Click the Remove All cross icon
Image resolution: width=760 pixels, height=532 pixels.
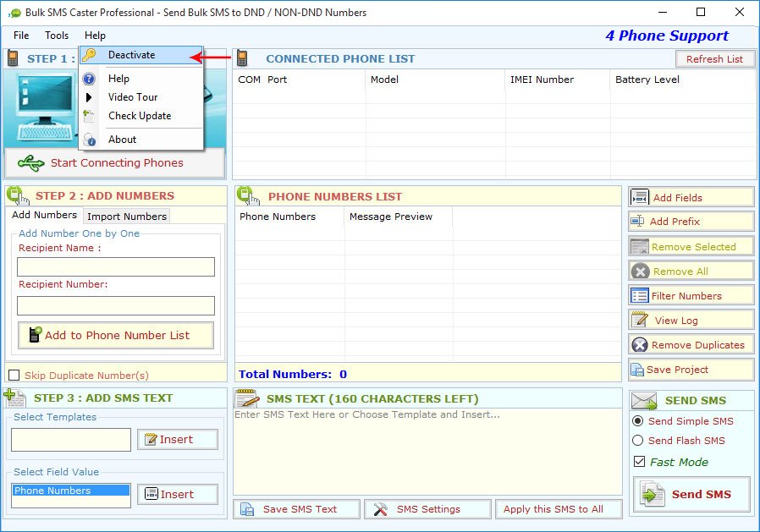(x=641, y=271)
